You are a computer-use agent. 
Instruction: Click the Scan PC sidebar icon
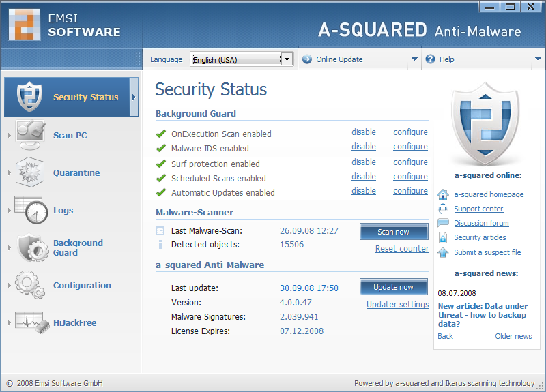[x=31, y=134]
